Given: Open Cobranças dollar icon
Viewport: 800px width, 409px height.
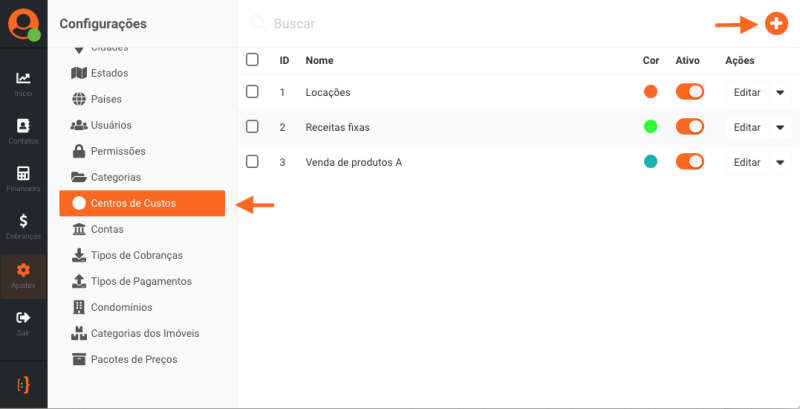Looking at the screenshot, I should click(x=23, y=225).
